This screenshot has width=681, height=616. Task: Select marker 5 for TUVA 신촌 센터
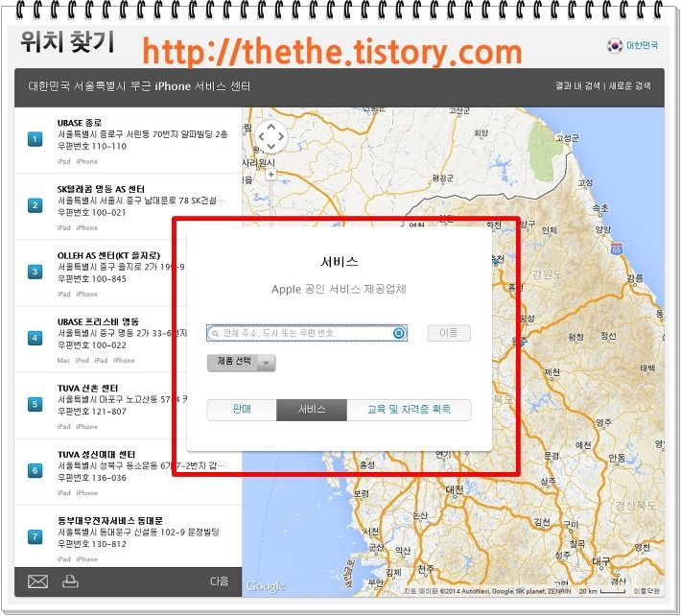coord(35,405)
